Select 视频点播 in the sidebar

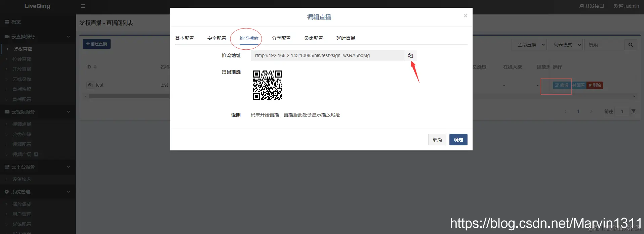point(38,124)
